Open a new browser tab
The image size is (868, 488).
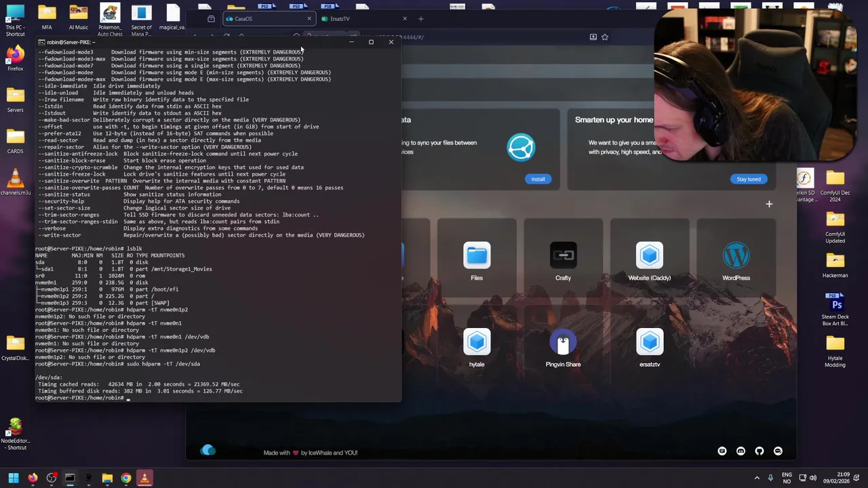[420, 19]
